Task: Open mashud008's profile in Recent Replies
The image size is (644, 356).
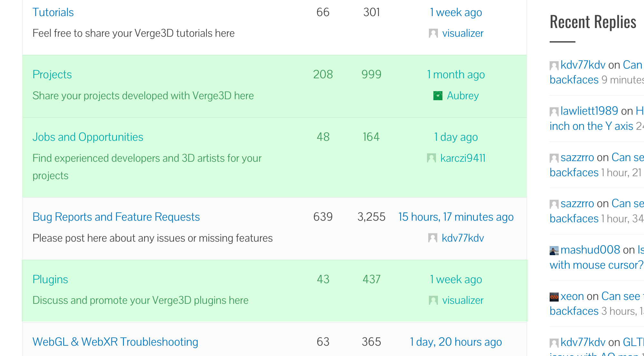Action: tap(590, 250)
